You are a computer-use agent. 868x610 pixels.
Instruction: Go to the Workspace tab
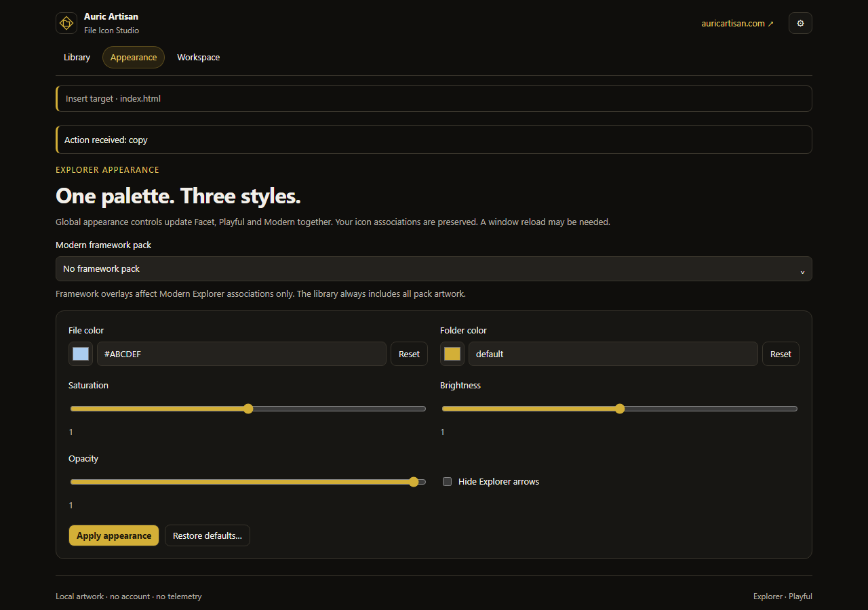[x=199, y=58]
